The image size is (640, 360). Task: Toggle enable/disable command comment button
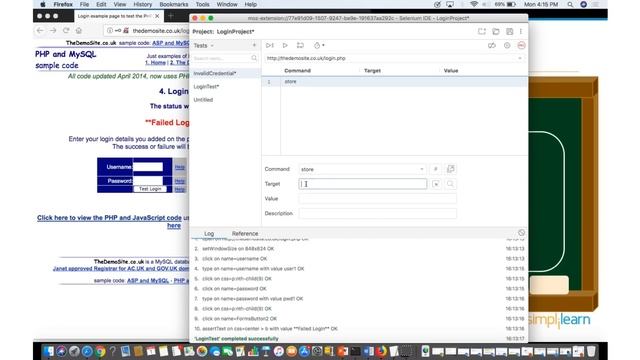pos(436,169)
